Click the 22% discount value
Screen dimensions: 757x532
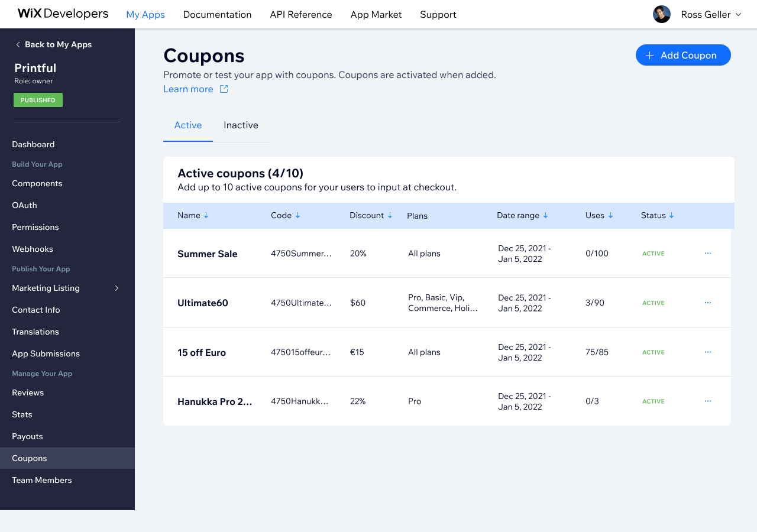click(358, 401)
